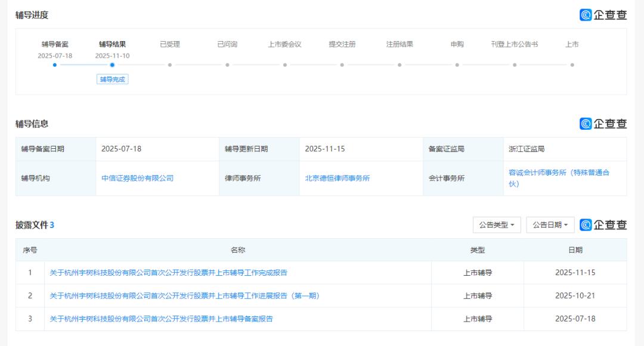
Task: Select the 辅导结果 stage label
Action: 112,44
